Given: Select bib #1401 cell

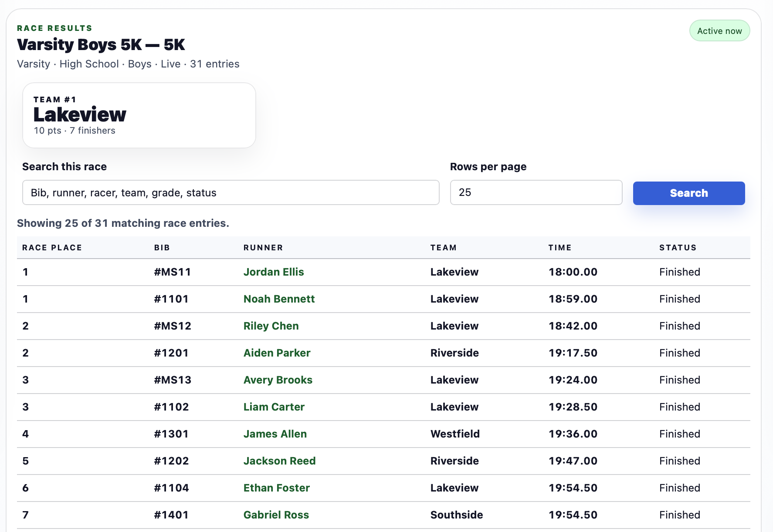Looking at the screenshot, I should tap(171, 515).
